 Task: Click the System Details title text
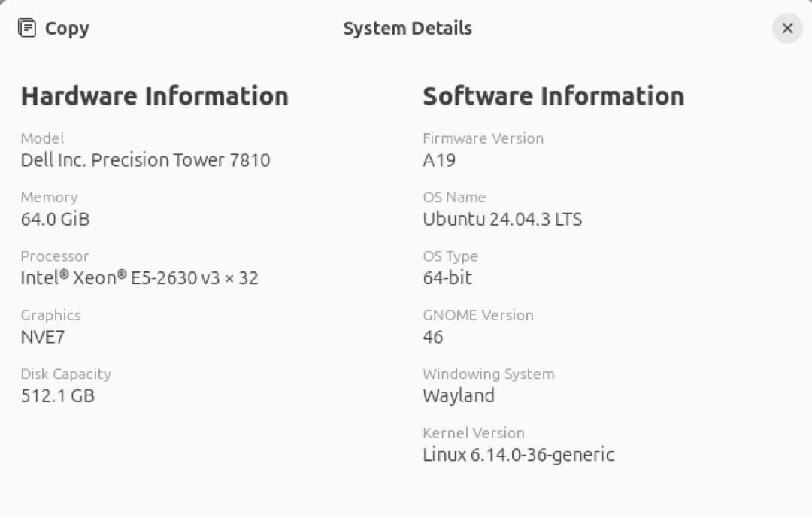coord(408,28)
